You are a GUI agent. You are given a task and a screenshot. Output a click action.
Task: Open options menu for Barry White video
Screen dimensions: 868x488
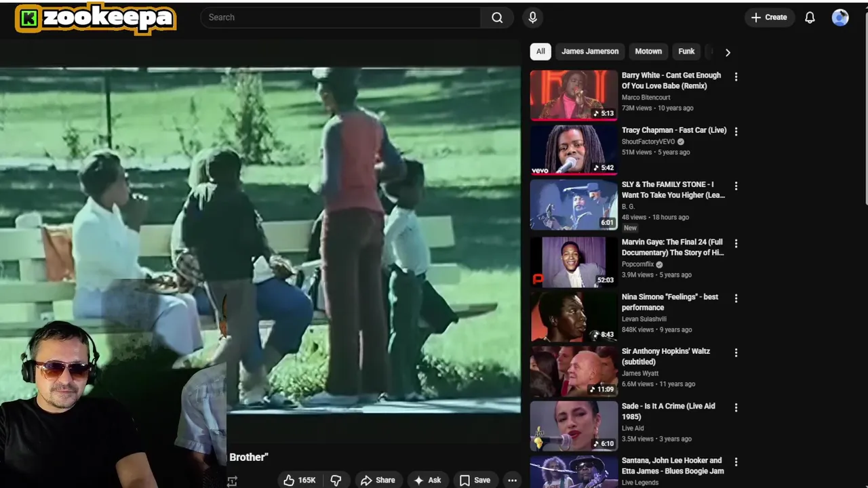pyautogui.click(x=736, y=77)
